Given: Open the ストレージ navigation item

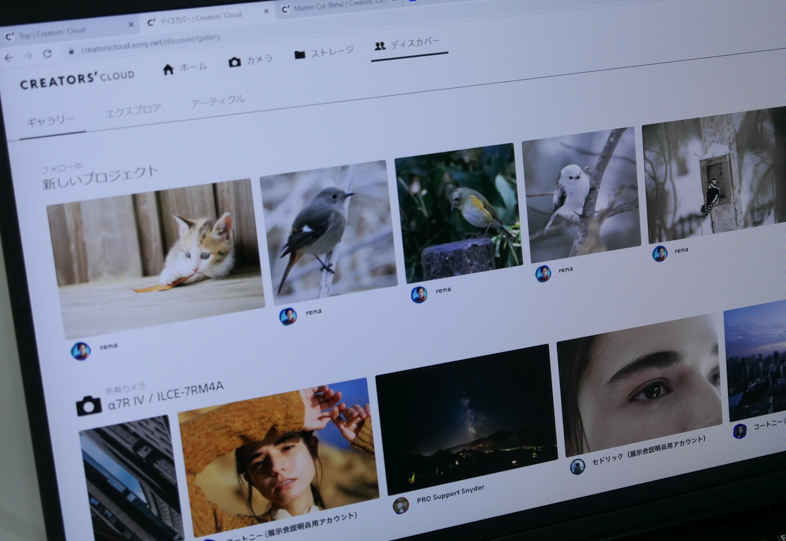Looking at the screenshot, I should point(323,53).
